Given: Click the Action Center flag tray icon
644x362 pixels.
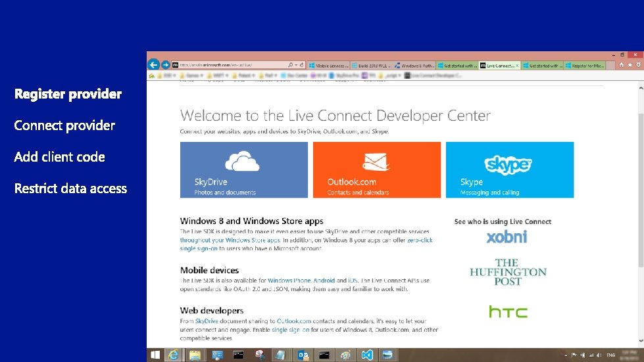Looking at the screenshot, I should coord(574,355).
